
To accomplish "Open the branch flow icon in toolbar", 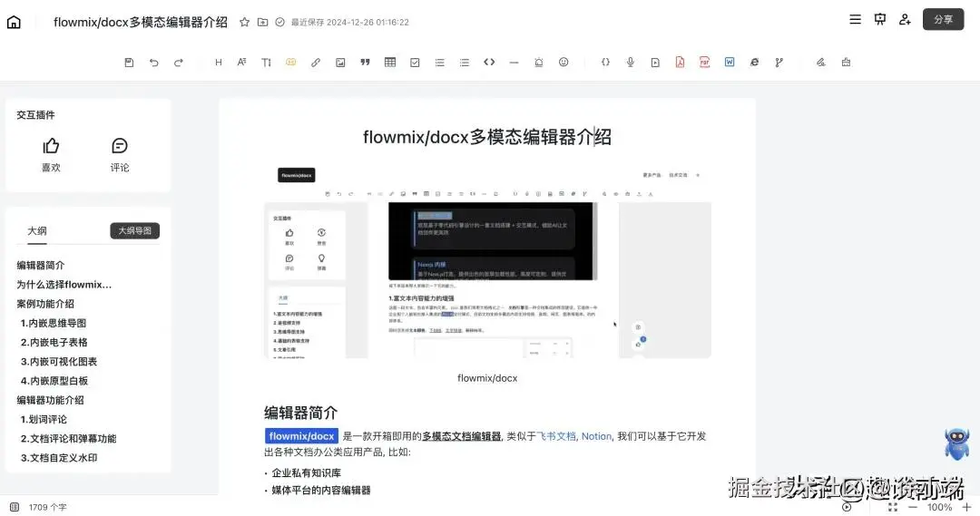I will pos(779,63).
